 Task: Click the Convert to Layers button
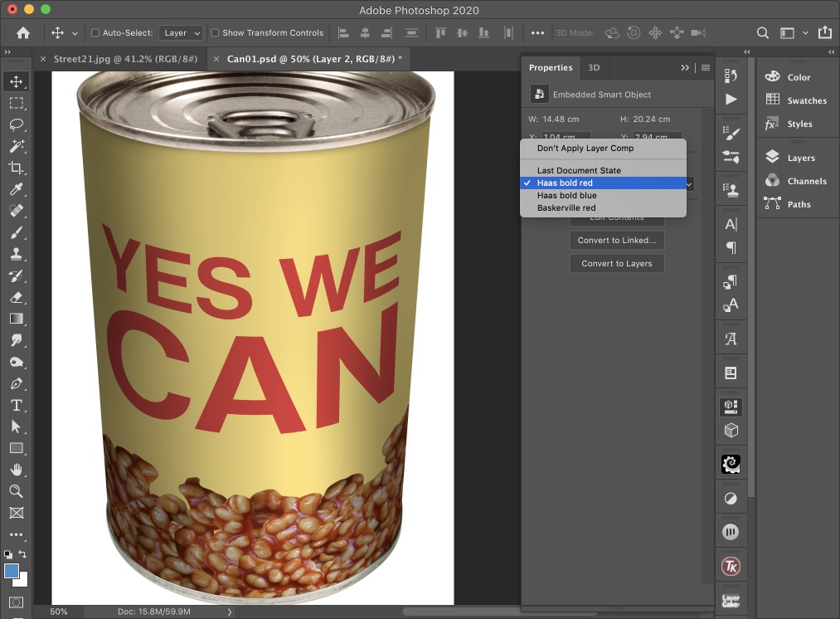[x=616, y=264]
